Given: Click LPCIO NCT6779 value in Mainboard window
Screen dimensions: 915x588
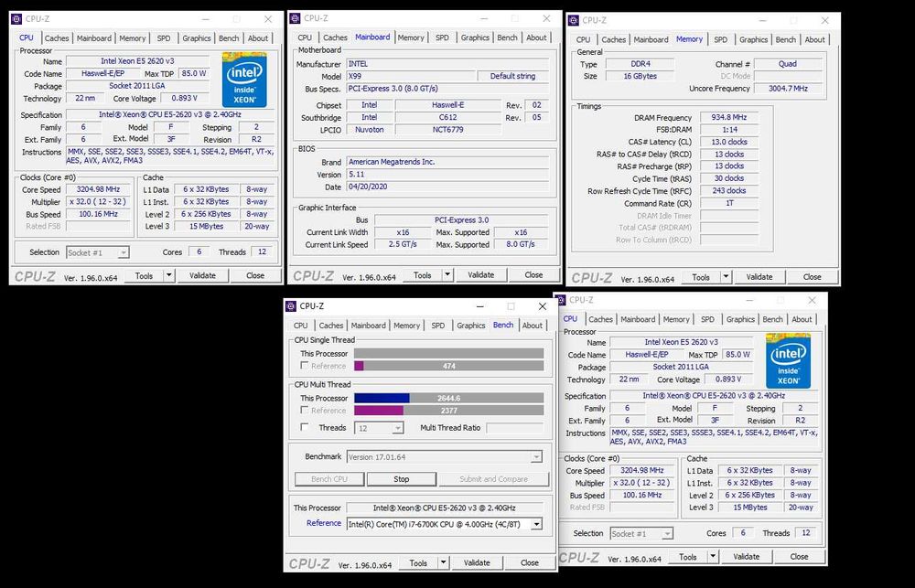Looking at the screenshot, I should pyautogui.click(x=447, y=130).
